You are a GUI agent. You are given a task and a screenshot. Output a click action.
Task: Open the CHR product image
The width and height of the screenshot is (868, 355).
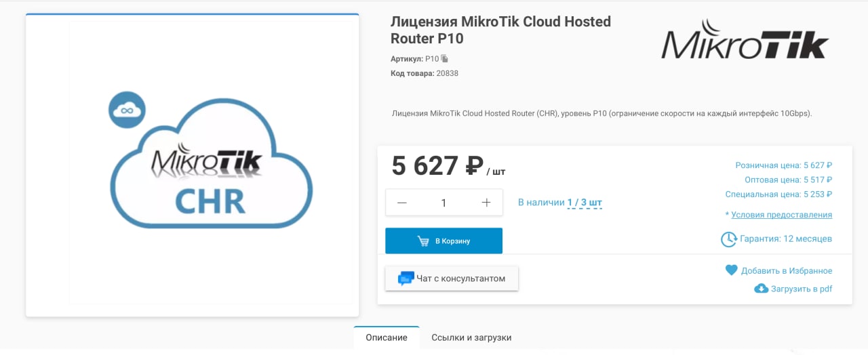210,163
